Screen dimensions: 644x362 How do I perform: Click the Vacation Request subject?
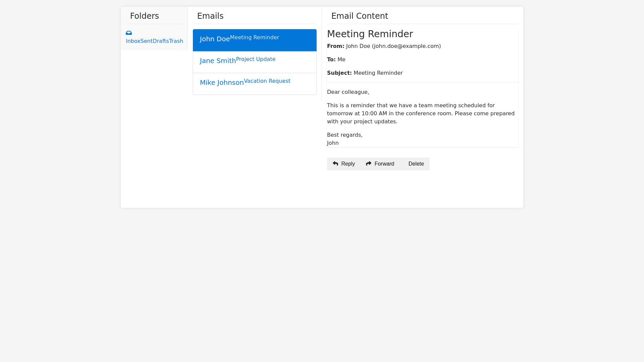[267, 81]
